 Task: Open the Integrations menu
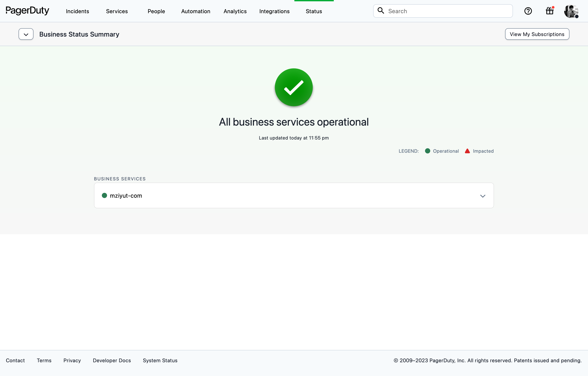(x=274, y=11)
